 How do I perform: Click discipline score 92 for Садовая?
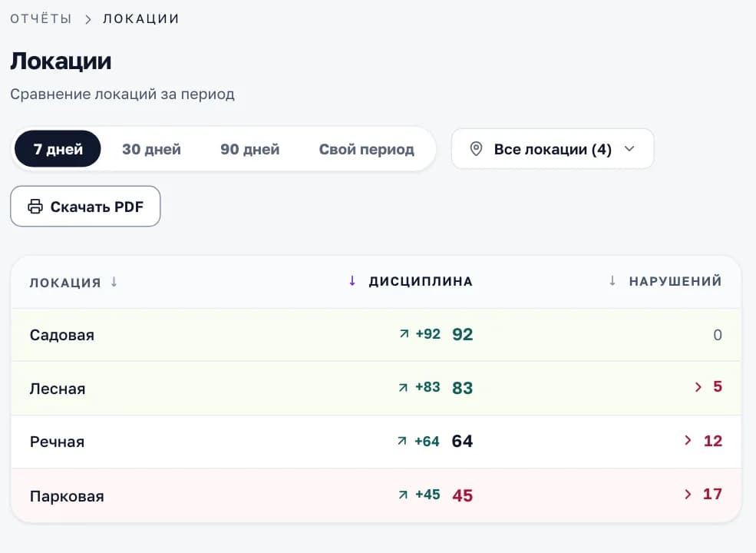click(x=462, y=334)
